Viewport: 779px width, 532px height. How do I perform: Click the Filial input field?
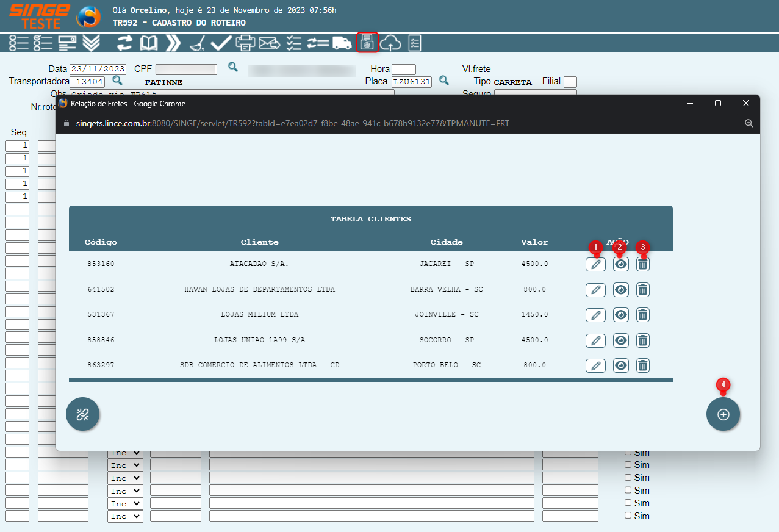570,82
